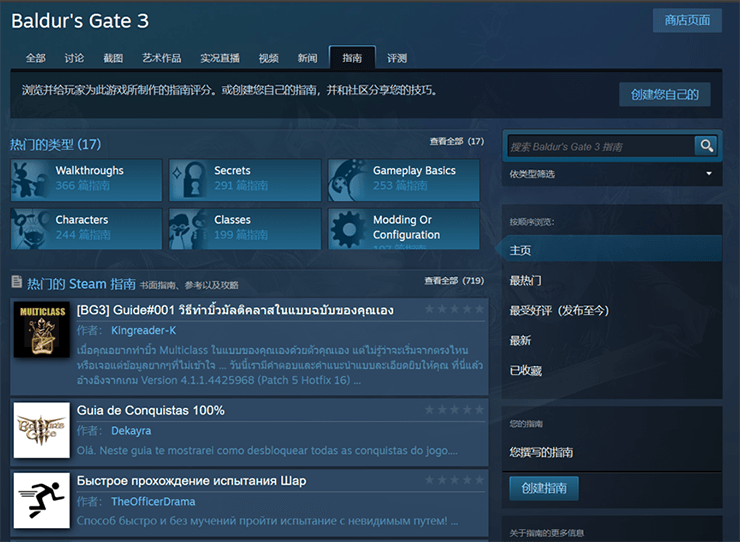Select the Modding Or Configuration gear icon
Image resolution: width=740 pixels, height=542 pixels.
coord(348,229)
